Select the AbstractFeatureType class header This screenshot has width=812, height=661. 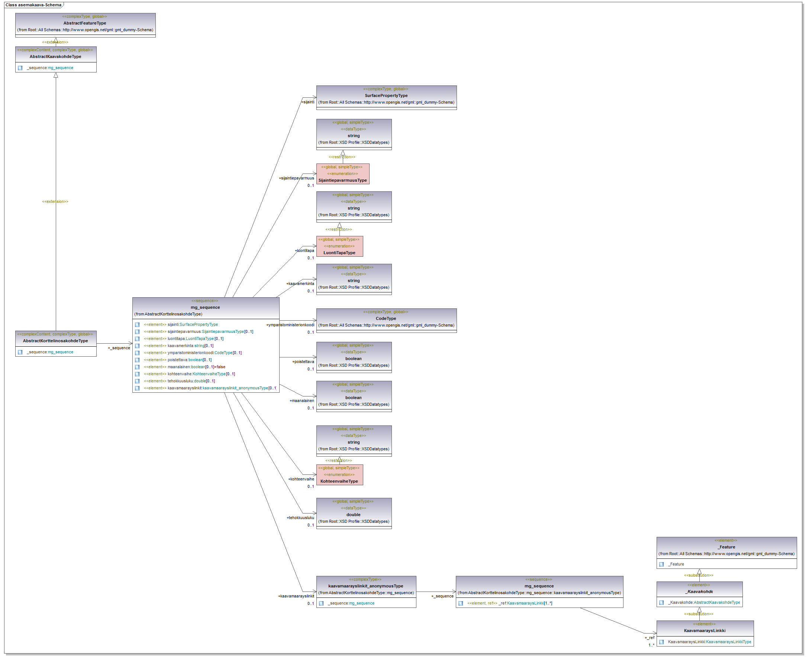(x=85, y=23)
